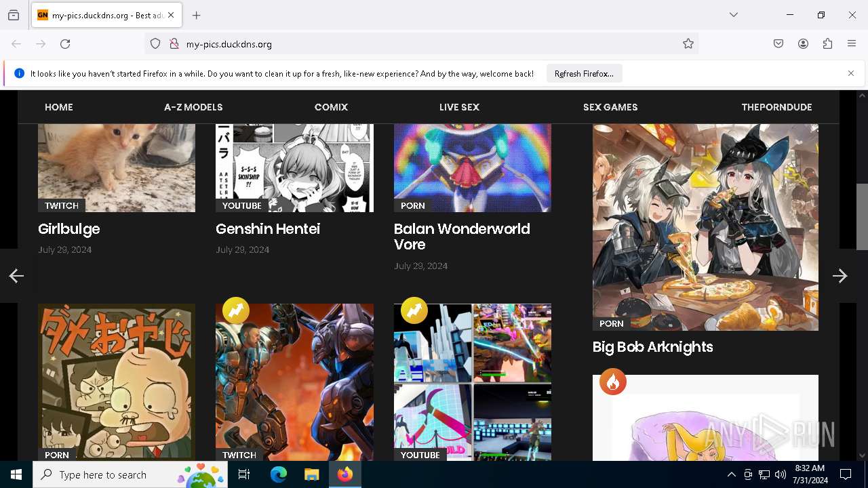Viewport: 868px width, 488px height.
Task: Open the site information padlock icon
Action: 174,44
